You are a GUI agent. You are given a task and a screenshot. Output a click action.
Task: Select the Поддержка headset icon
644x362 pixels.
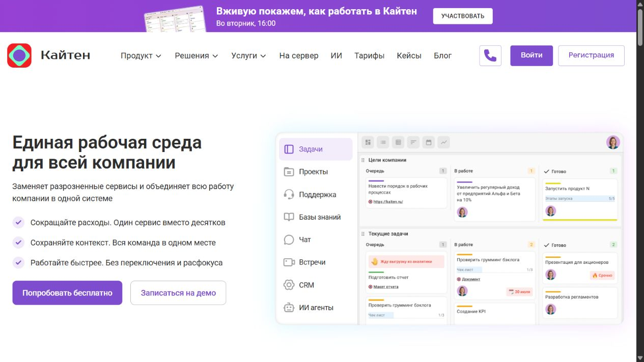pyautogui.click(x=289, y=194)
